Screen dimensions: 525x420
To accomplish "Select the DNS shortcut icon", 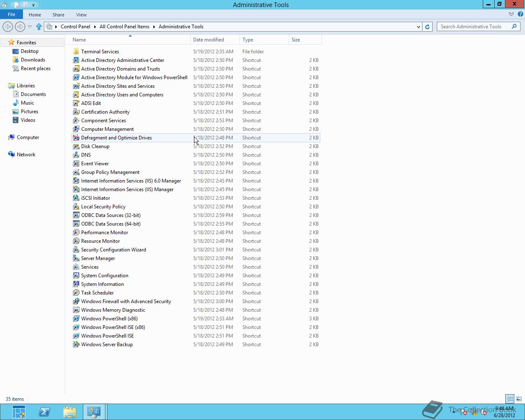I will pyautogui.click(x=76, y=155).
